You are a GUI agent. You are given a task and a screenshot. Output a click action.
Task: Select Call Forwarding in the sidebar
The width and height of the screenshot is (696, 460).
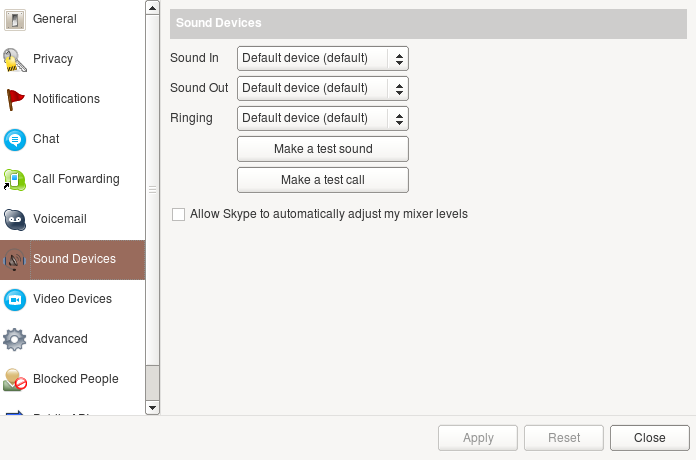coord(72,179)
